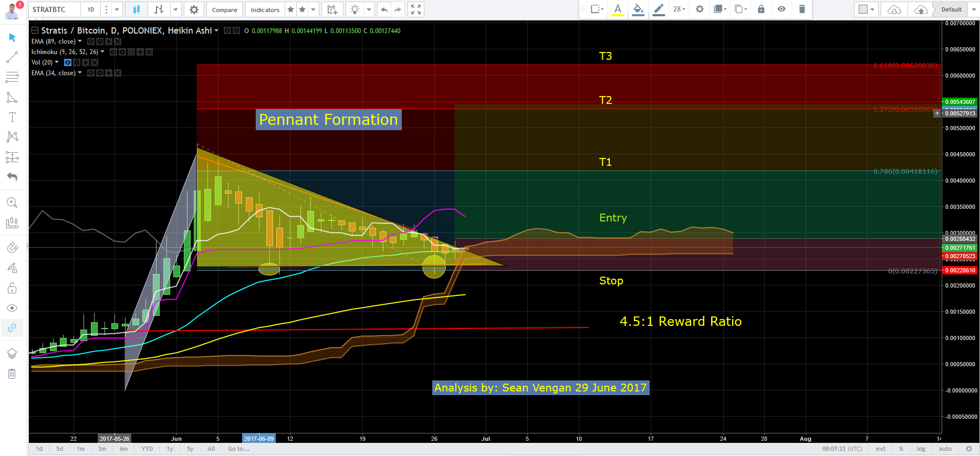The image size is (980, 456).
Task: Remove the Ichimoku indicator with X
Action: pos(149,52)
